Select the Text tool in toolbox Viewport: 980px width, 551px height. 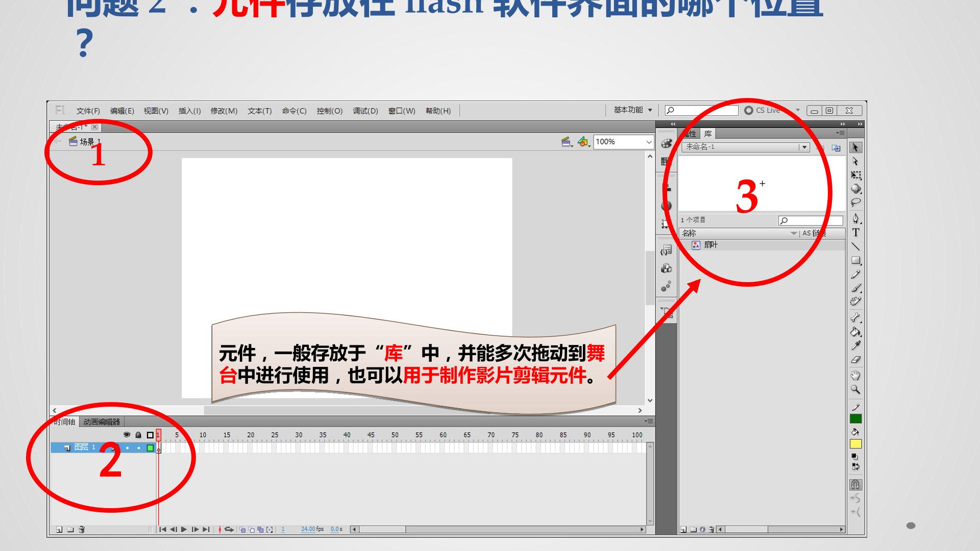855,233
